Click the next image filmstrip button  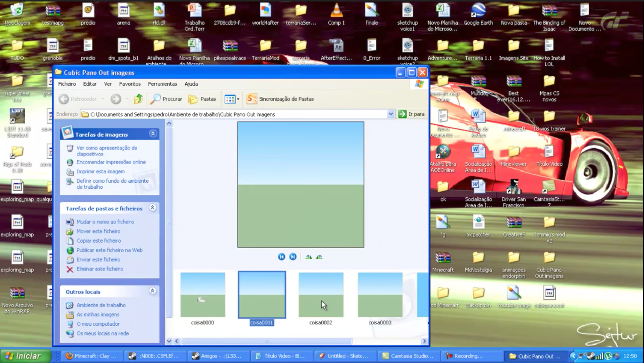293,257
